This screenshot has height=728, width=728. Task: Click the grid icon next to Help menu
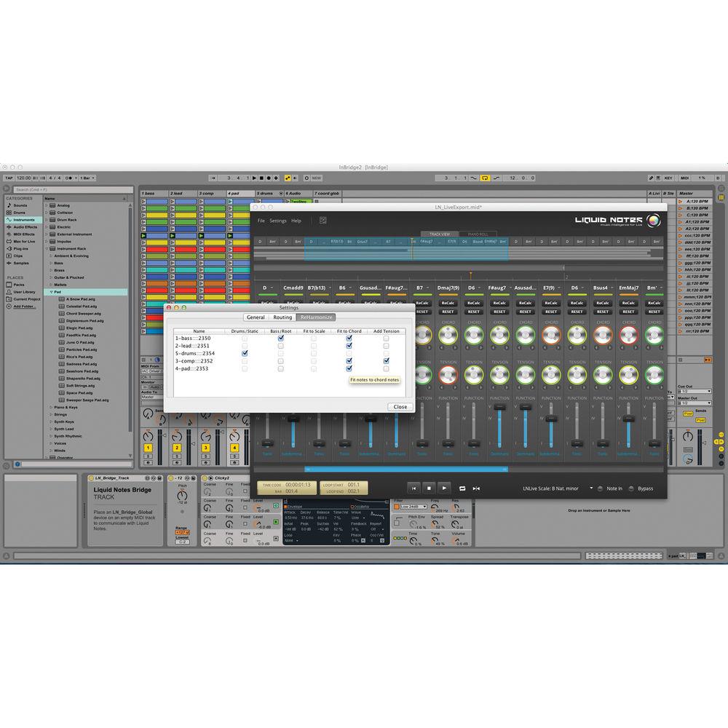coord(323,221)
